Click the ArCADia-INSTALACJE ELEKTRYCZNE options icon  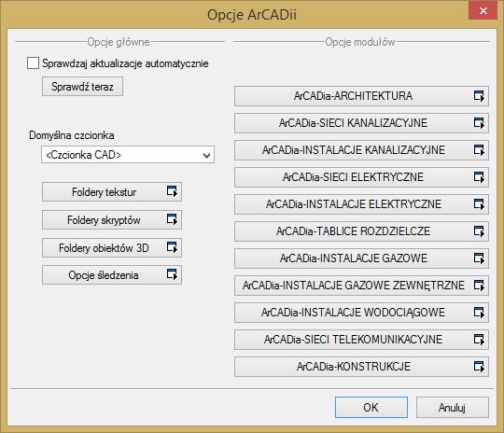pyautogui.click(x=479, y=204)
